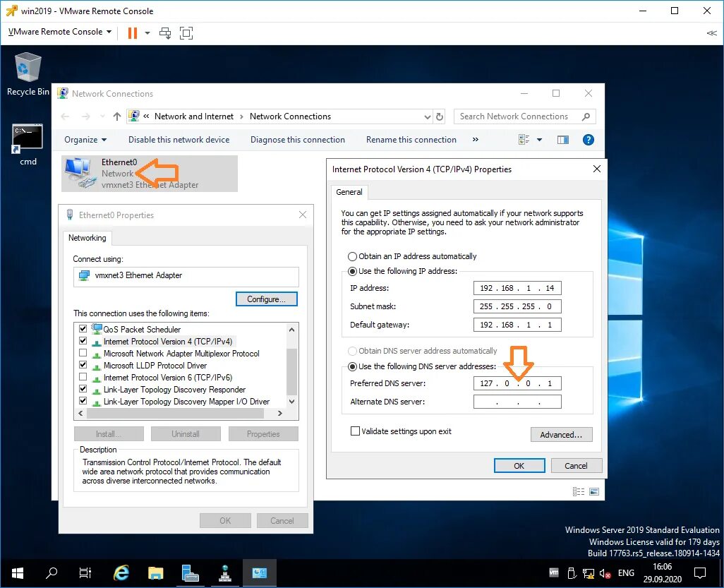This screenshot has height=588, width=724.
Task: Open Task View in the taskbar
Action: point(85,573)
